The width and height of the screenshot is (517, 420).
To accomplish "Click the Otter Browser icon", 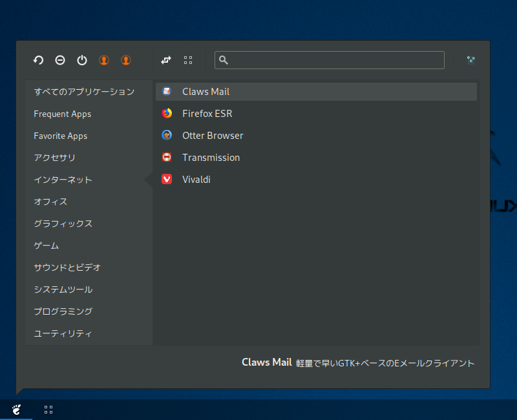I will click(x=167, y=135).
